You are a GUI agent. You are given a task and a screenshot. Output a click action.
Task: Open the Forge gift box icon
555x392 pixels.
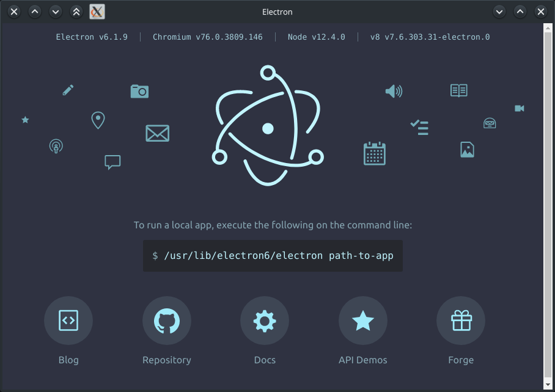pyautogui.click(x=461, y=320)
